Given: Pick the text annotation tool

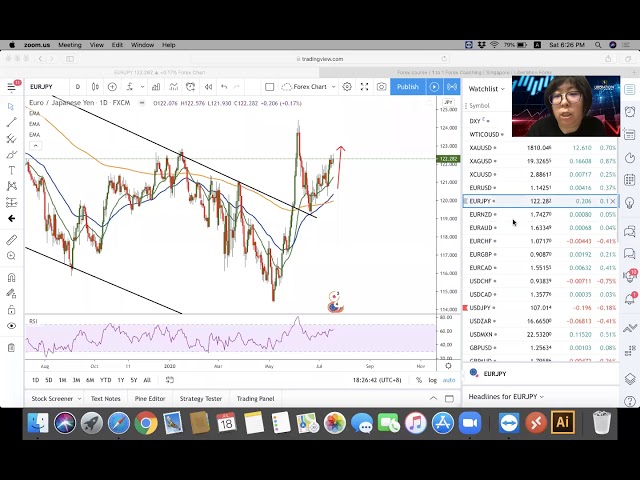Looking at the screenshot, I should point(11,170).
